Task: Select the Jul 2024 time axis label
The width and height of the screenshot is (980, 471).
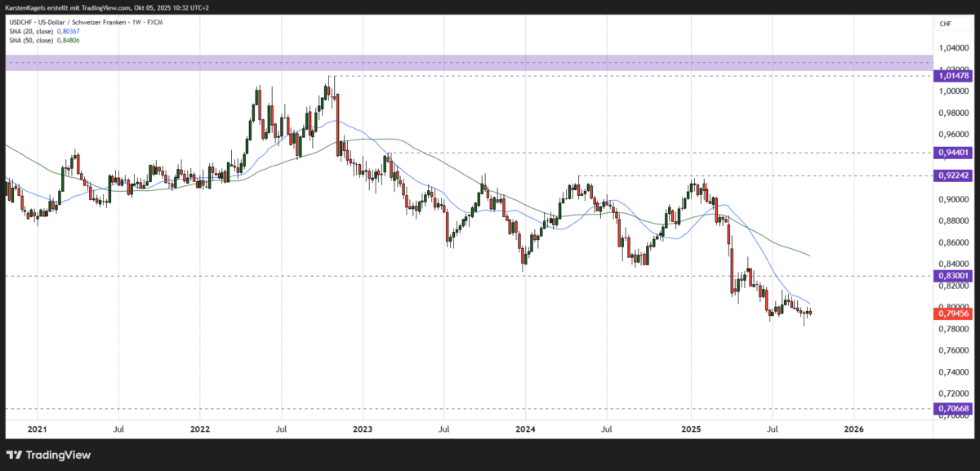Action: (x=606, y=428)
